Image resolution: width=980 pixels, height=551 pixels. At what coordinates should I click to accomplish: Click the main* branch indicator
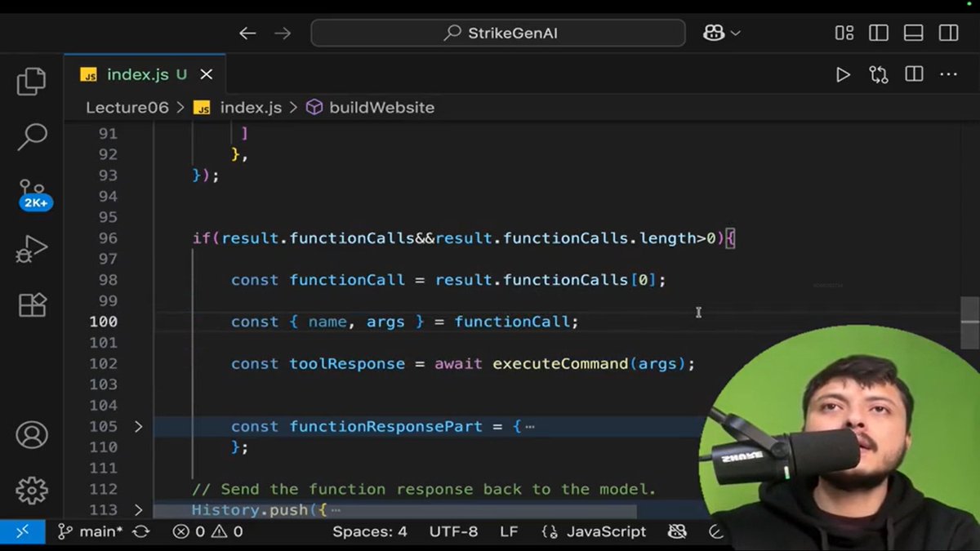point(91,531)
